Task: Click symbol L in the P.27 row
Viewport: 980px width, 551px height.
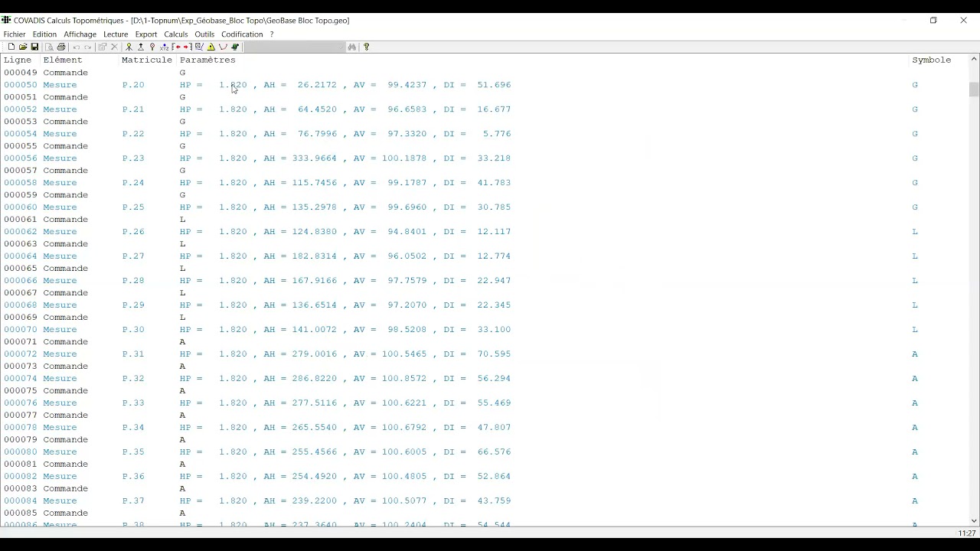Action: 915,256
